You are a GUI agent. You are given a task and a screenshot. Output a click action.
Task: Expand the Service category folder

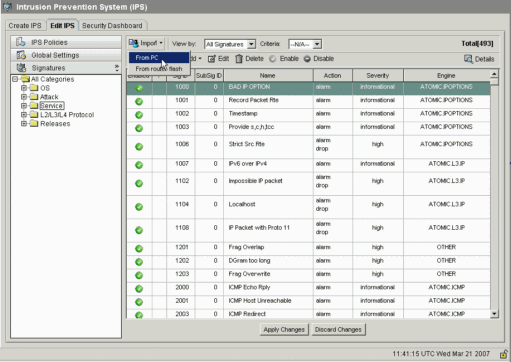[x=24, y=106]
